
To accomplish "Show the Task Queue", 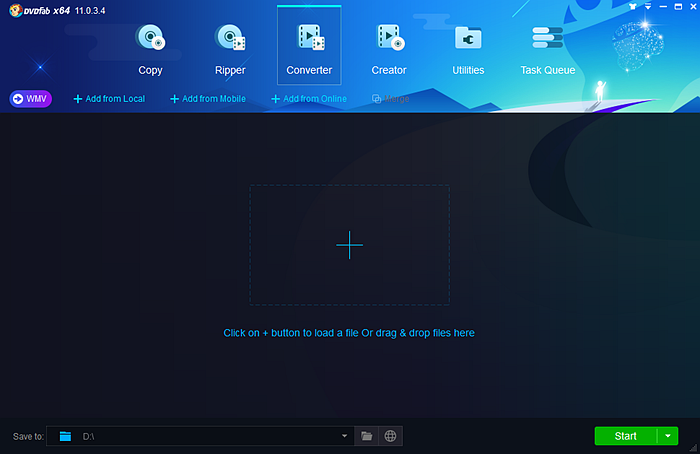I will pos(548,48).
